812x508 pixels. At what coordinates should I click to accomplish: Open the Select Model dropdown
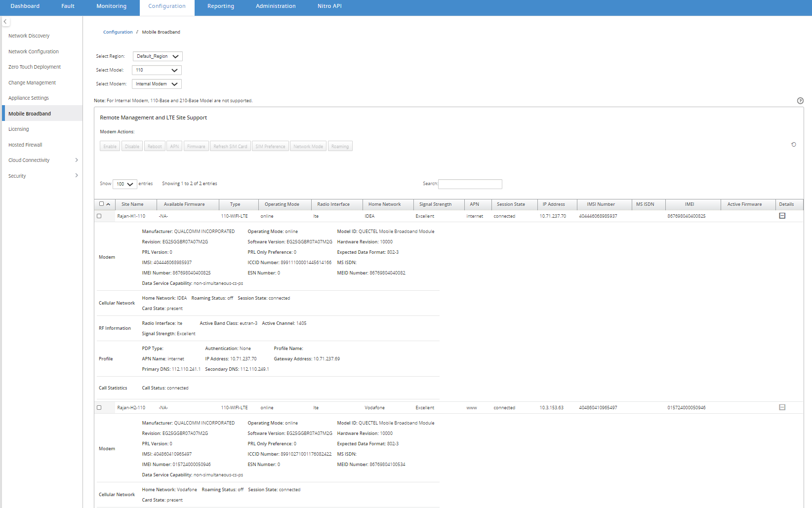157,70
